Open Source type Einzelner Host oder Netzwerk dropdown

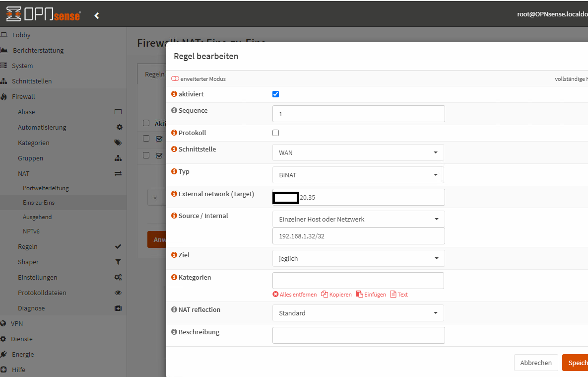coord(358,219)
